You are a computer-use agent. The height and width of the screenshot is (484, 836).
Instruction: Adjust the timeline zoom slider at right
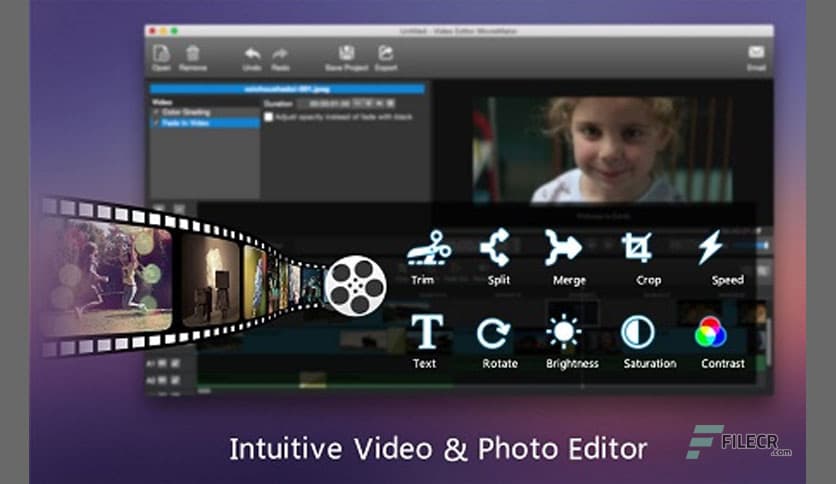(x=751, y=245)
